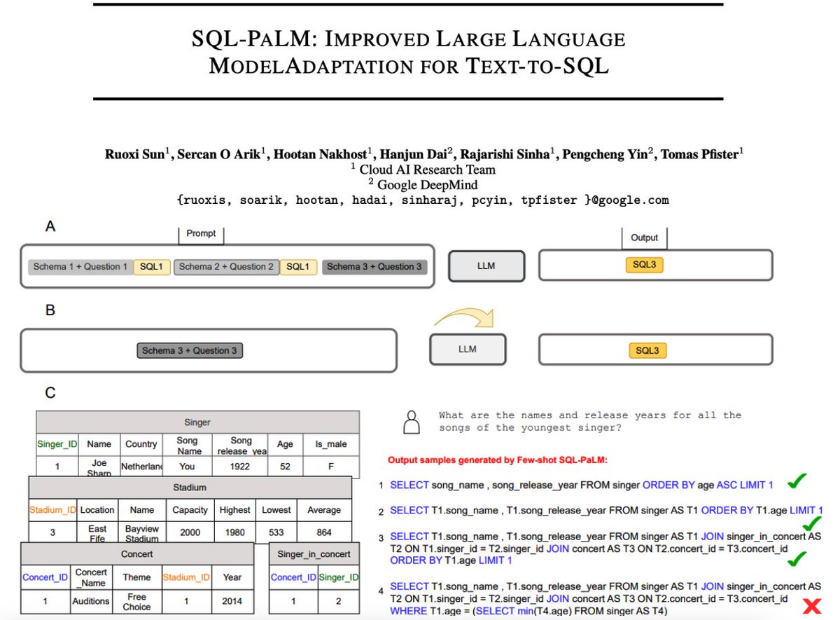Click the Lowest column header
Screen dimensions: 840x620
point(276,510)
